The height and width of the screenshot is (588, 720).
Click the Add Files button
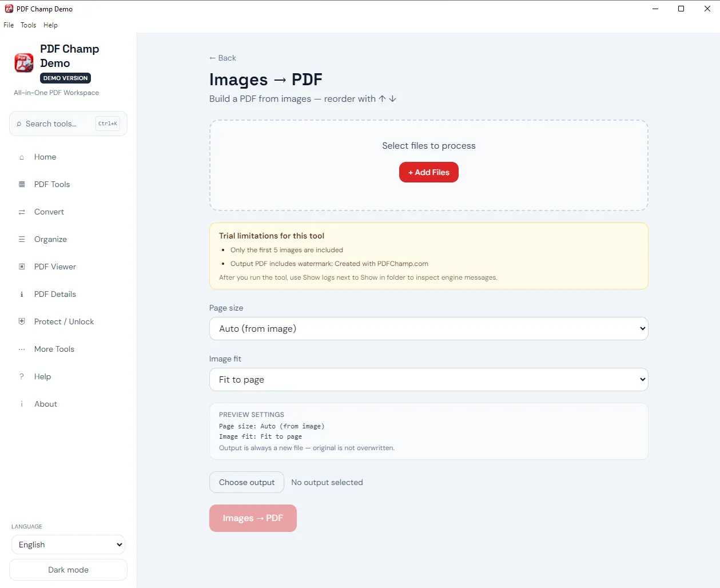429,172
